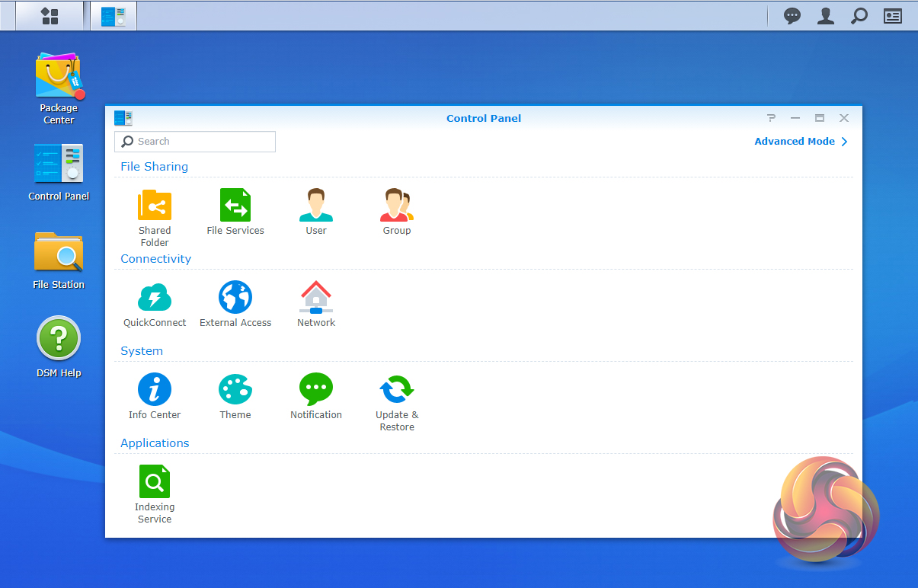The height and width of the screenshot is (588, 918).
Task: Select Control Panel taskbar item
Action: tap(114, 16)
